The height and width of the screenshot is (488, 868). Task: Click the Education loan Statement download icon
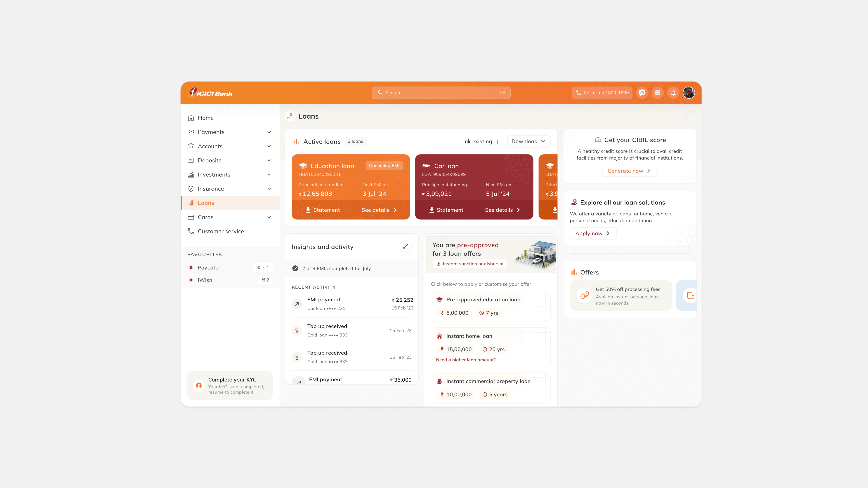[308, 210]
